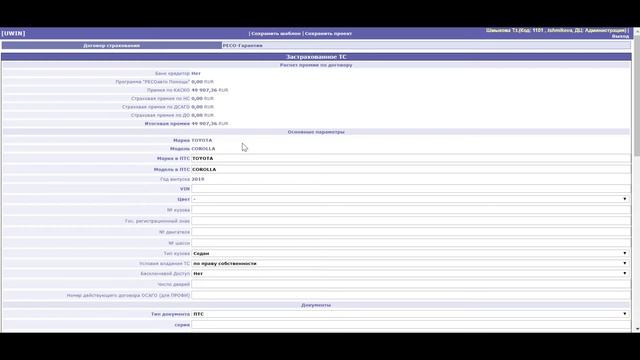Open the 'Договор страхования' tab

111,45
